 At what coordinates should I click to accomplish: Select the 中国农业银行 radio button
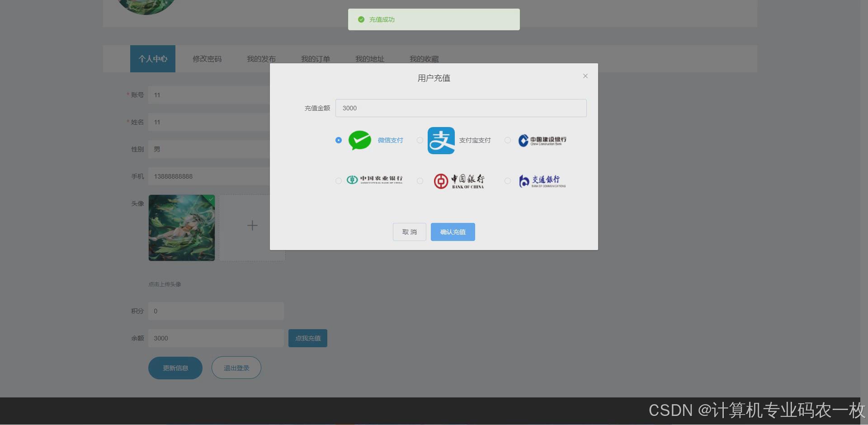tap(339, 181)
